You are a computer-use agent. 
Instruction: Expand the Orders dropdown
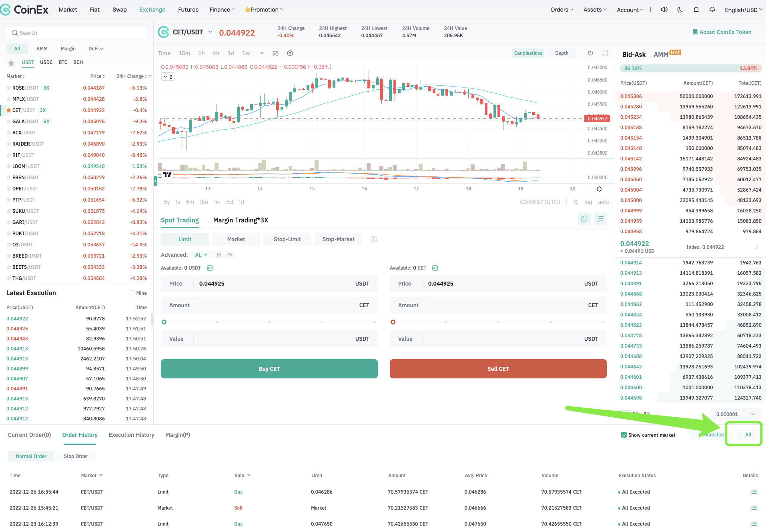pos(562,10)
